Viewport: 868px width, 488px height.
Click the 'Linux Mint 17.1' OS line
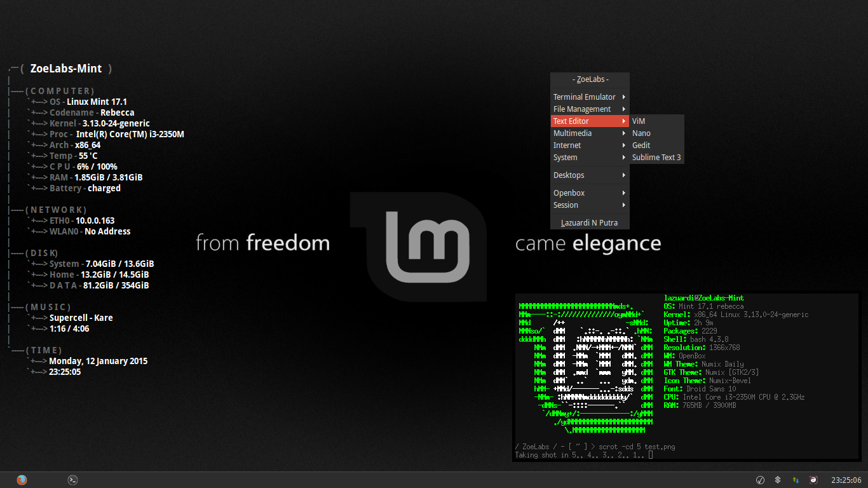(97, 102)
